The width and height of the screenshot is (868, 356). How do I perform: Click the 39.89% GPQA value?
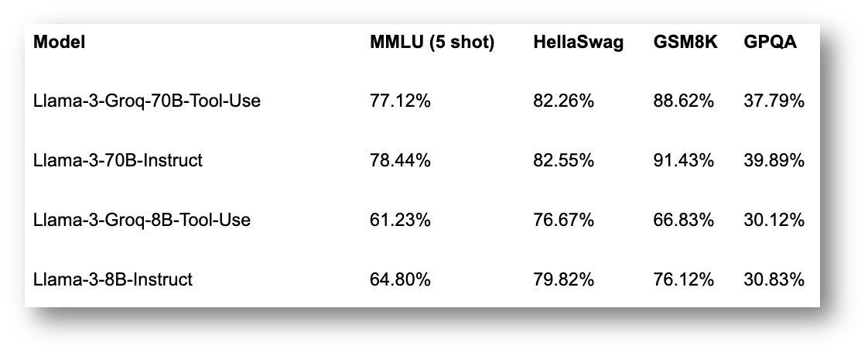[774, 160]
